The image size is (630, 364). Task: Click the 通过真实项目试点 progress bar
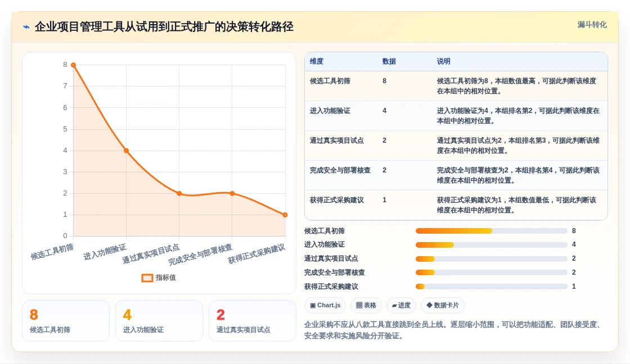[492, 259]
